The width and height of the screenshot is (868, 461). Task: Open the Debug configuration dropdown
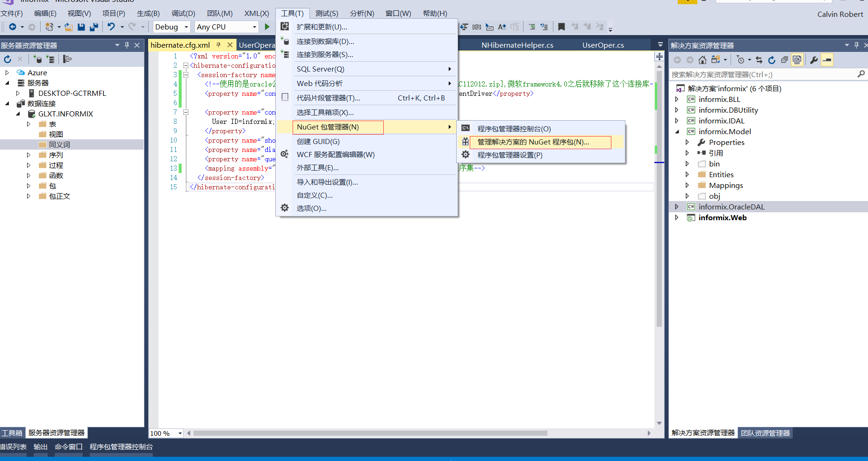click(186, 27)
